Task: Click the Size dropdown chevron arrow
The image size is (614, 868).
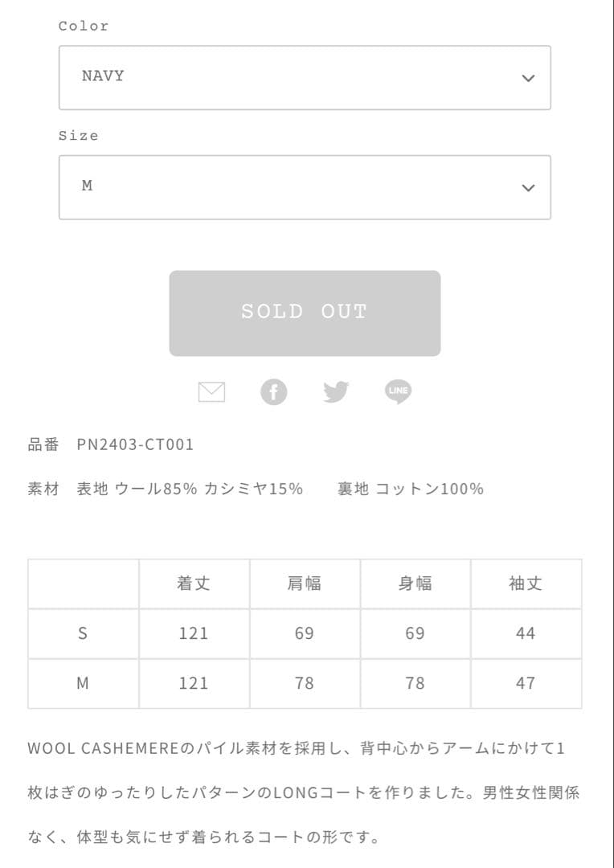Action: [x=527, y=186]
